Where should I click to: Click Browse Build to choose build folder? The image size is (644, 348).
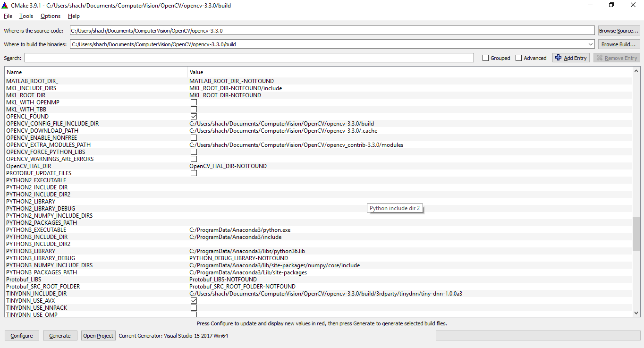point(619,44)
